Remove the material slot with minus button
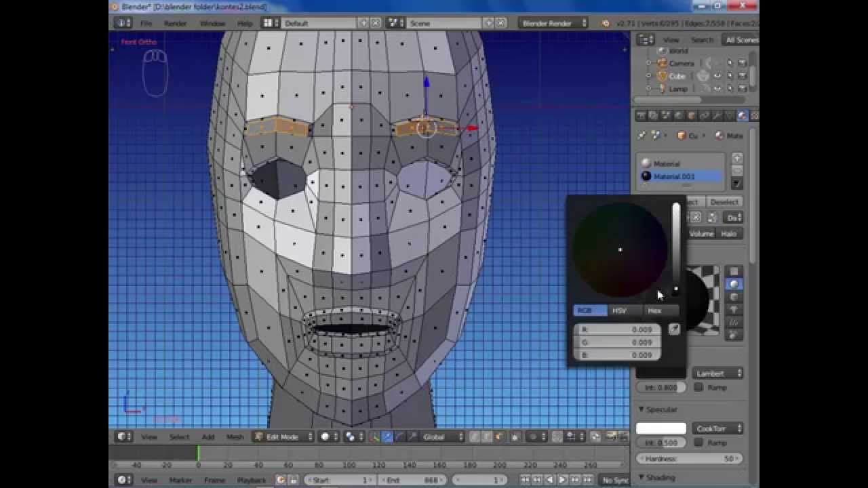 coord(737,170)
